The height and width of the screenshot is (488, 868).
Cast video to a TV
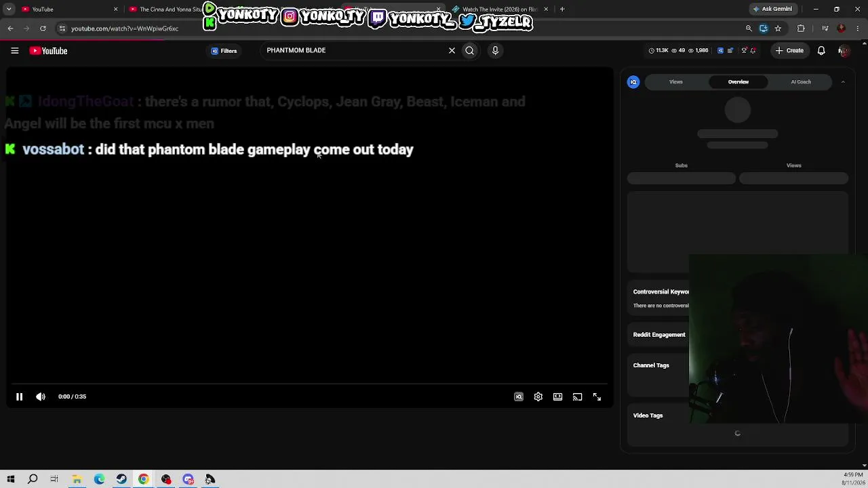(577, 396)
